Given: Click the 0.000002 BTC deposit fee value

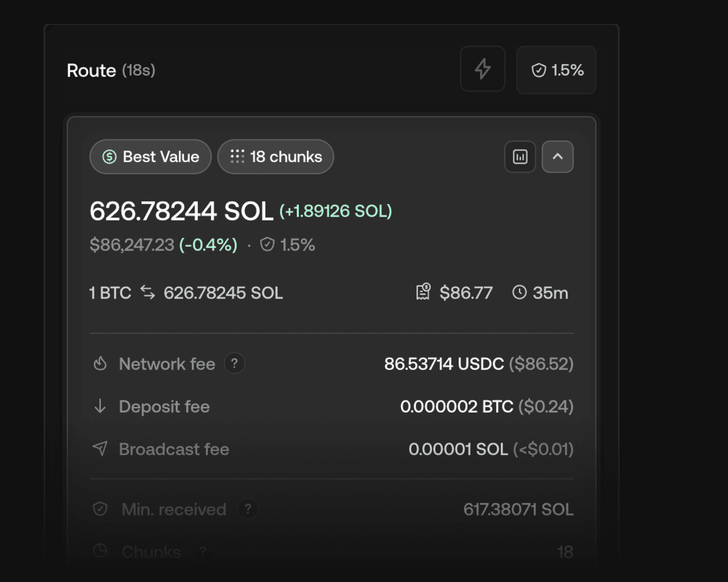Looking at the screenshot, I should coord(457,406).
